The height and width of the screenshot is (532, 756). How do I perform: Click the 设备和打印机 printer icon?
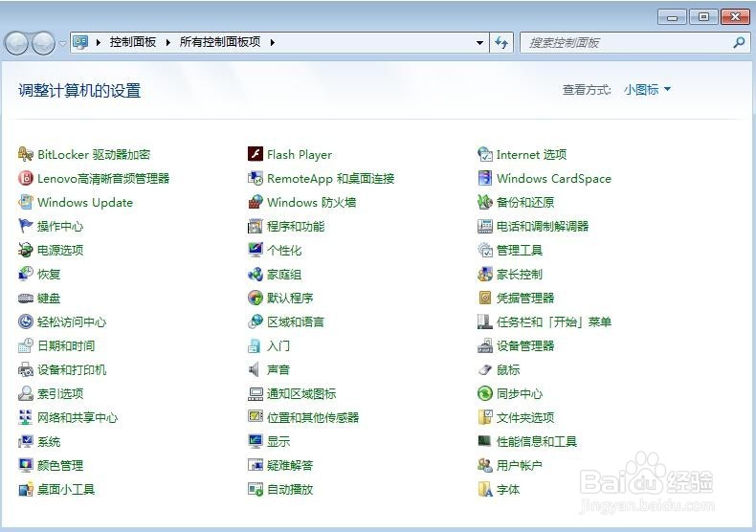click(26, 369)
